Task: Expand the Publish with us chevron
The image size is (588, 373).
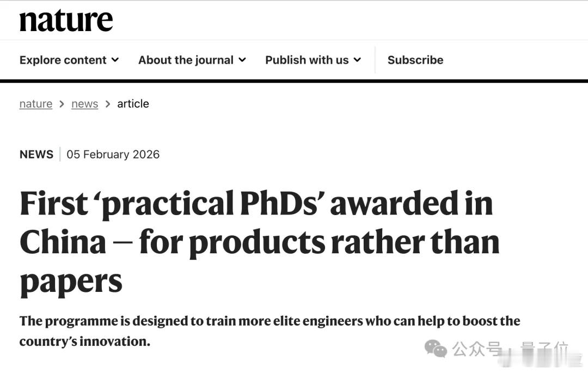Action: [x=357, y=60]
